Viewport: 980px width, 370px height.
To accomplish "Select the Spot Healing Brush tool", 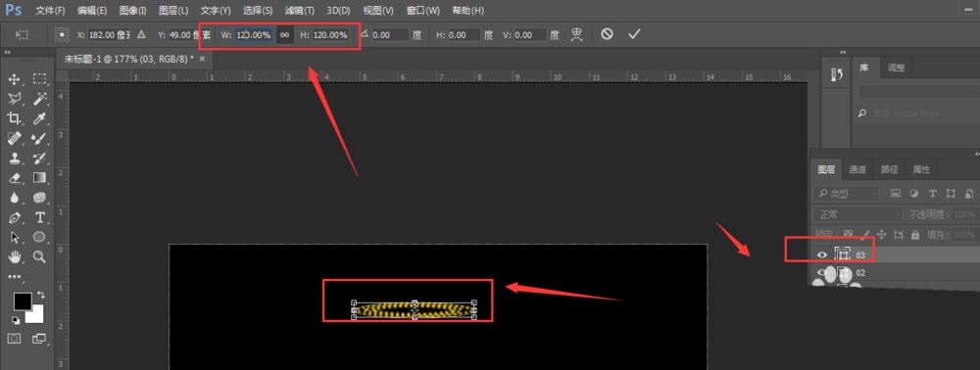I will (14, 139).
